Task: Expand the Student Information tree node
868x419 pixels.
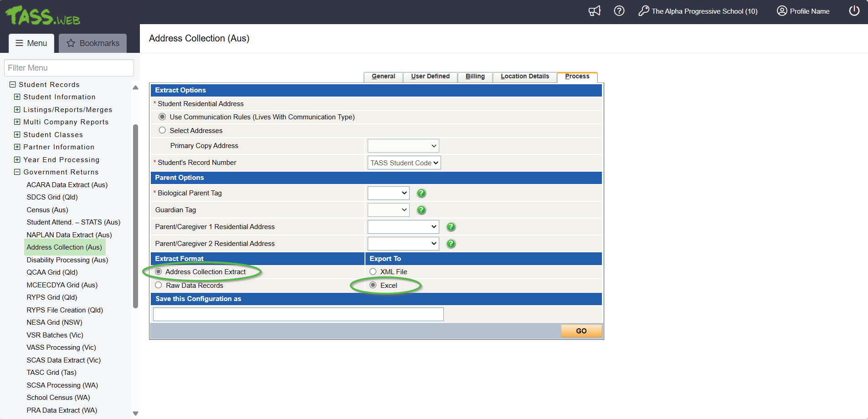Action: 17,97
